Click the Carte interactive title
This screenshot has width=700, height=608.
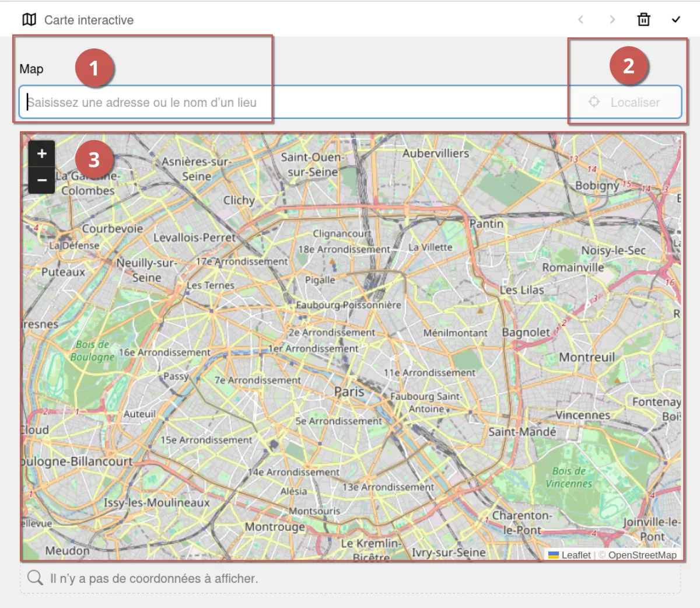(x=89, y=20)
